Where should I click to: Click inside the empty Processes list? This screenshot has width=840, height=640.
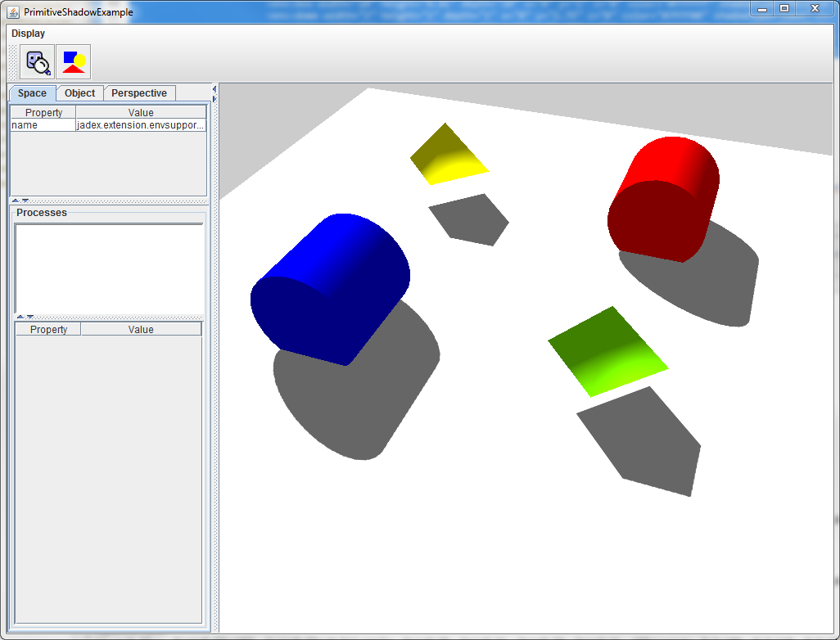click(x=109, y=268)
